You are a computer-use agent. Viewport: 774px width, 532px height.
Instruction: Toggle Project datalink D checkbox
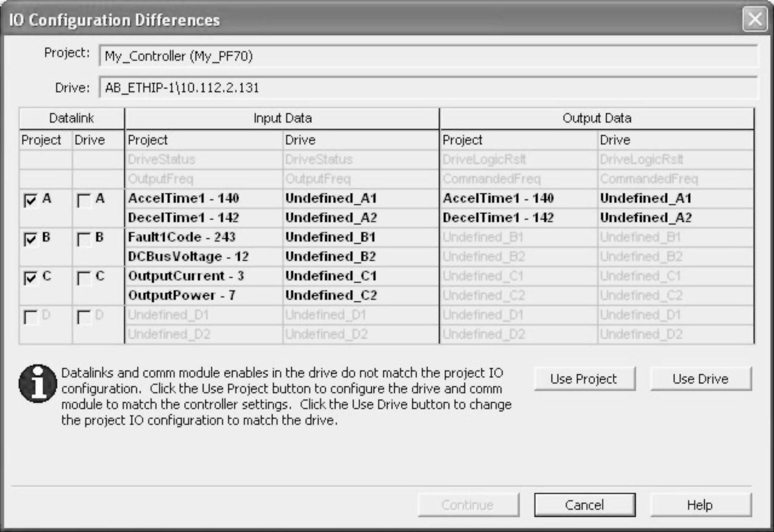pos(31,317)
